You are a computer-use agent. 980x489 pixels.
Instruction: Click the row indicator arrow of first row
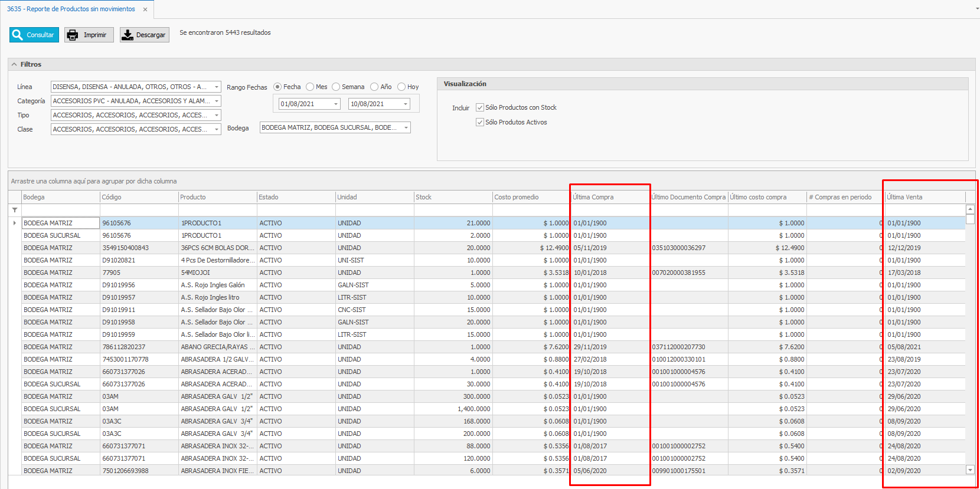click(15, 223)
